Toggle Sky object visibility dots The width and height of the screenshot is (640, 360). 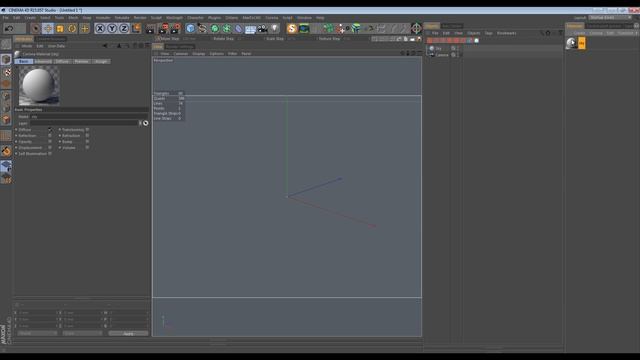click(458, 49)
